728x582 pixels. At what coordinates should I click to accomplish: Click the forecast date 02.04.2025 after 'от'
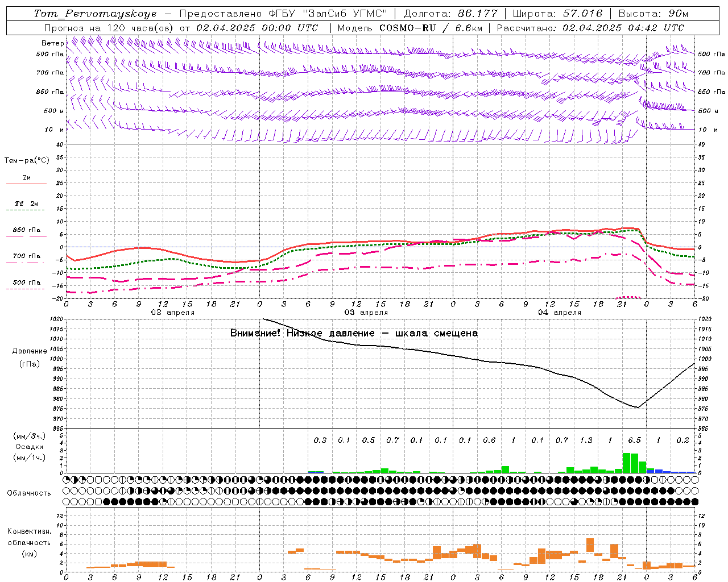[225, 28]
